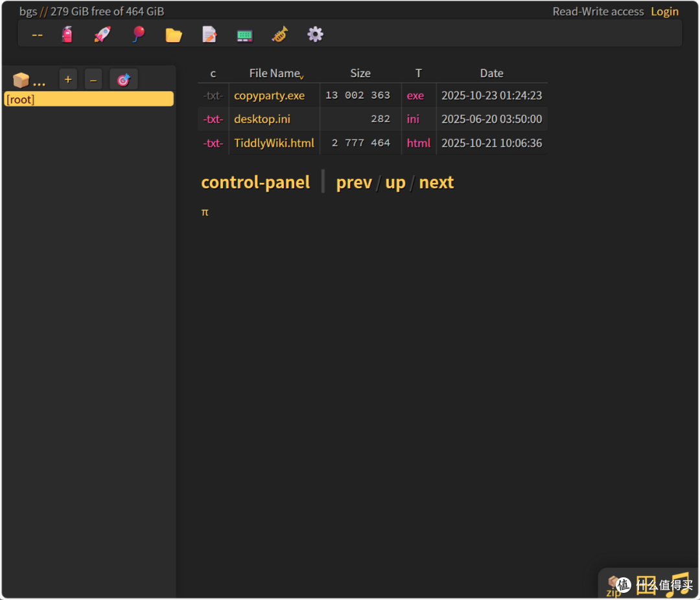
Task: Toggle the target dynamic-tree button
Action: [124, 80]
